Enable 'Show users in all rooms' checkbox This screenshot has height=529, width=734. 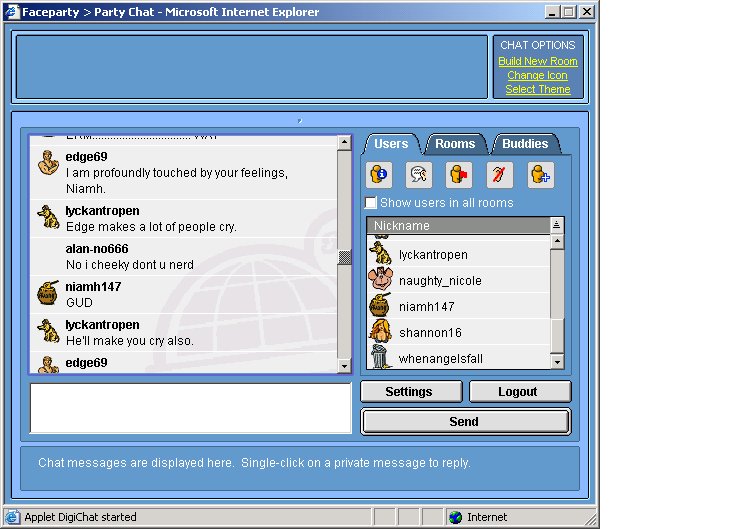[371, 203]
